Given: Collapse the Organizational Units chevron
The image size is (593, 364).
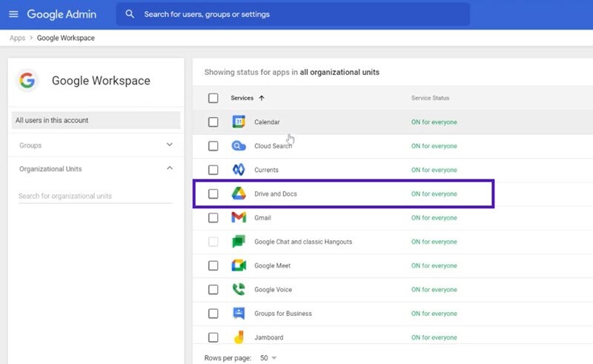Looking at the screenshot, I should pos(170,168).
